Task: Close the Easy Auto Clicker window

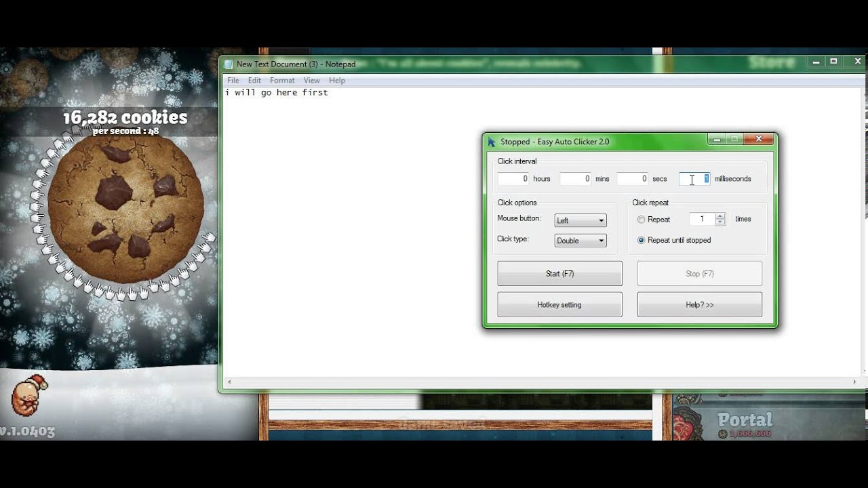Action: [x=759, y=139]
